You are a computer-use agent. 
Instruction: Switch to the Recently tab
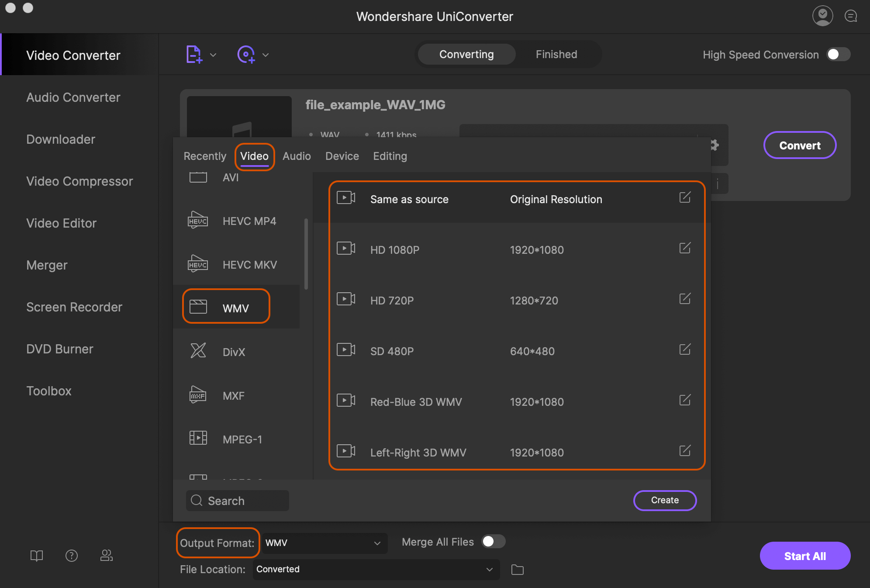click(x=205, y=156)
